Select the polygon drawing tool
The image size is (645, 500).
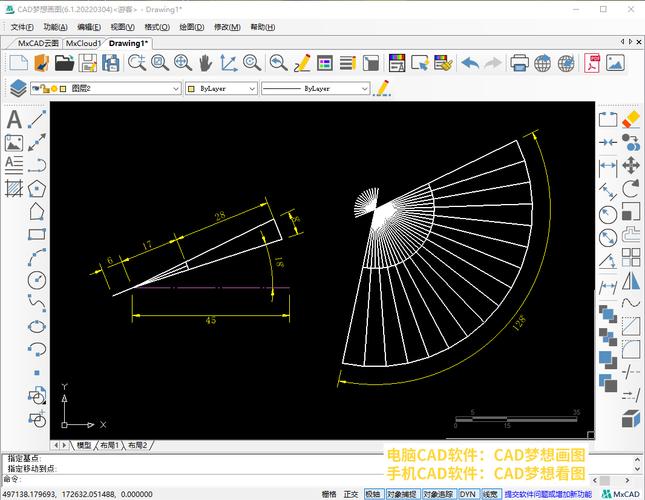point(37,189)
